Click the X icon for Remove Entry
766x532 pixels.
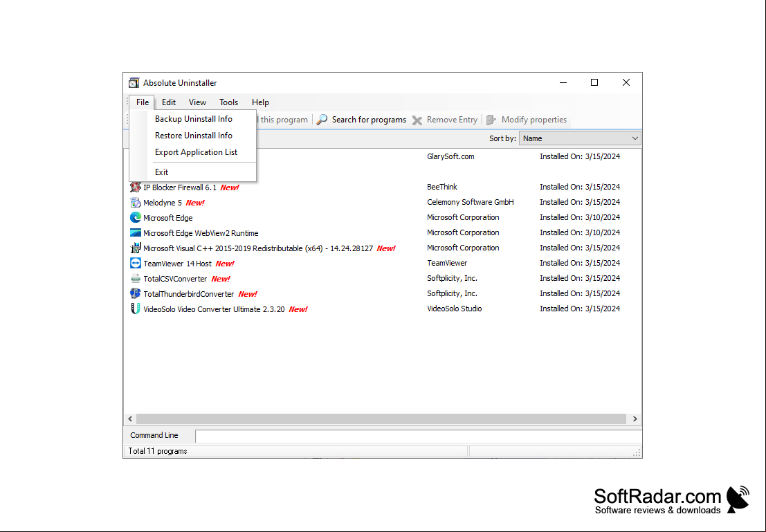[417, 120]
